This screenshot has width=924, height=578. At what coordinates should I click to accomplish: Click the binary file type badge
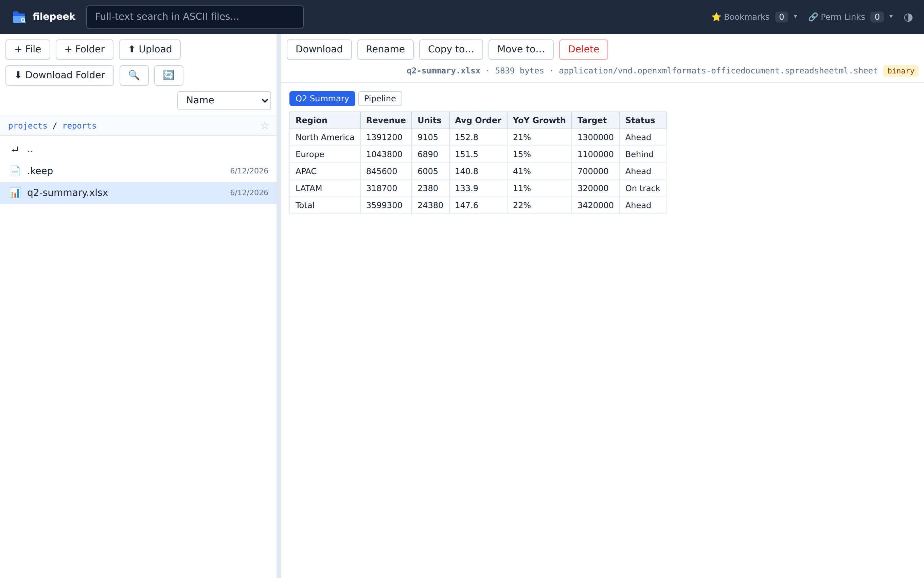900,71
